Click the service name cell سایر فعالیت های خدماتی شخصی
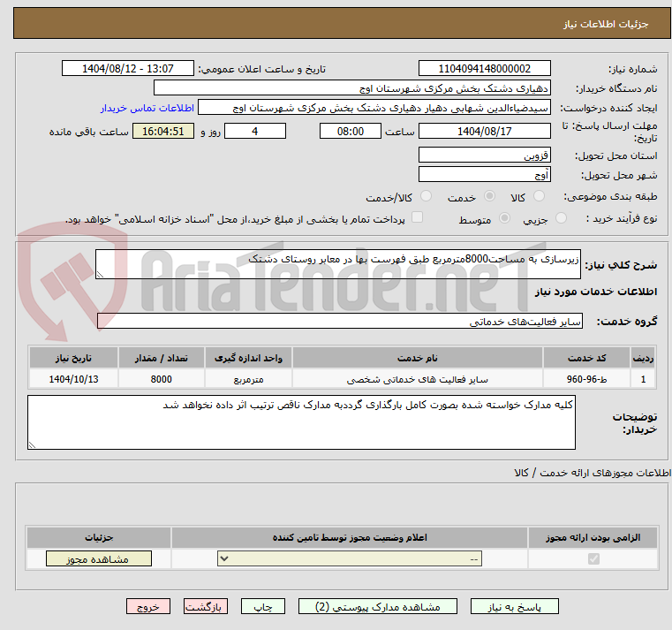Viewport: 672px width, 630px height. (x=418, y=379)
